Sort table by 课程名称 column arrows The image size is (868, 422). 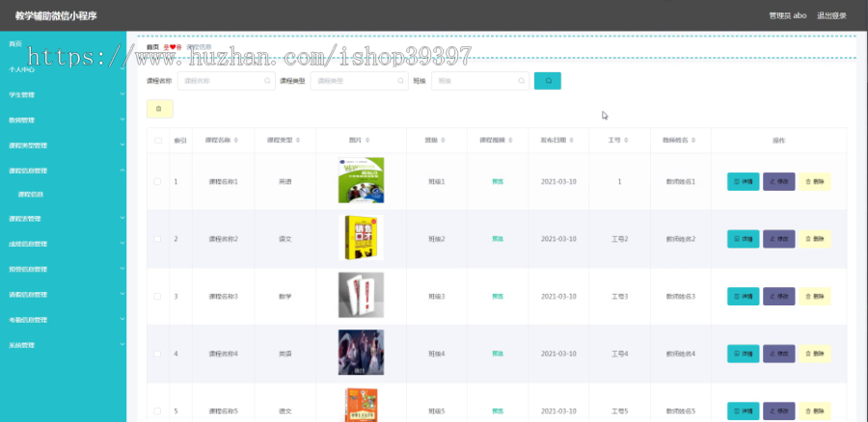(x=236, y=141)
